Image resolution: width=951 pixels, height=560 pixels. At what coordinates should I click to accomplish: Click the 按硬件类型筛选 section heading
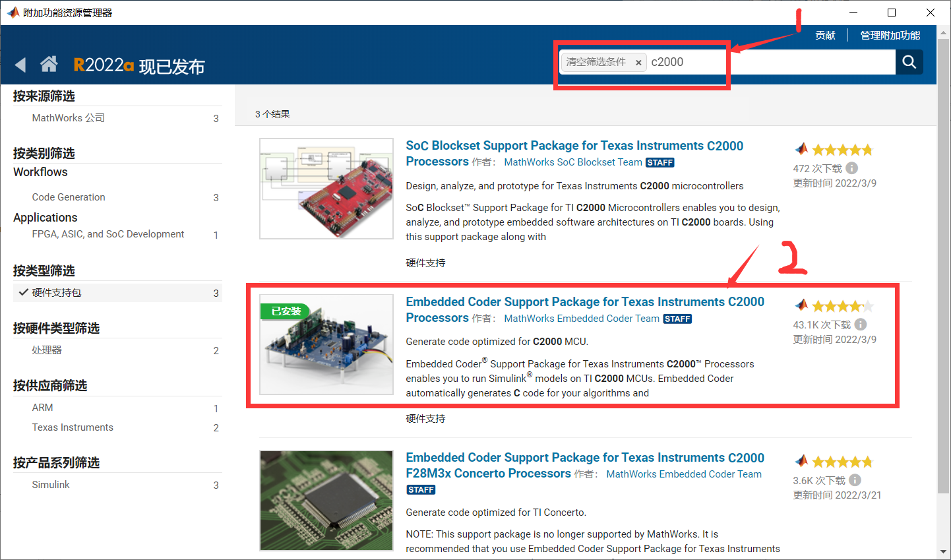(x=56, y=328)
